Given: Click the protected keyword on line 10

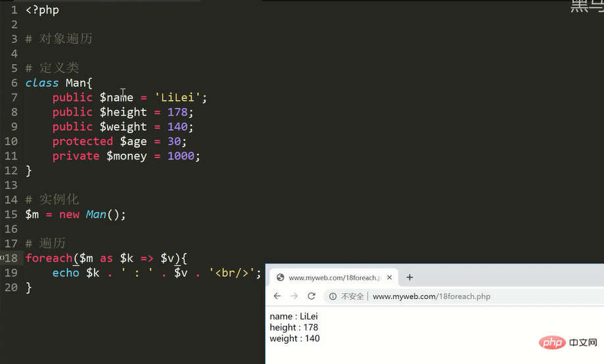Looking at the screenshot, I should (x=82, y=141).
